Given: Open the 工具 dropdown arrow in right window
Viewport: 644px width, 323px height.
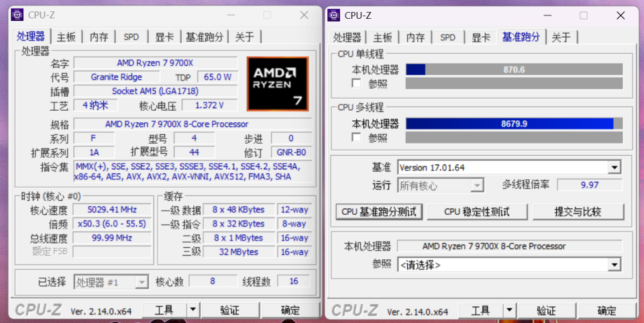Looking at the screenshot, I should click(x=510, y=310).
